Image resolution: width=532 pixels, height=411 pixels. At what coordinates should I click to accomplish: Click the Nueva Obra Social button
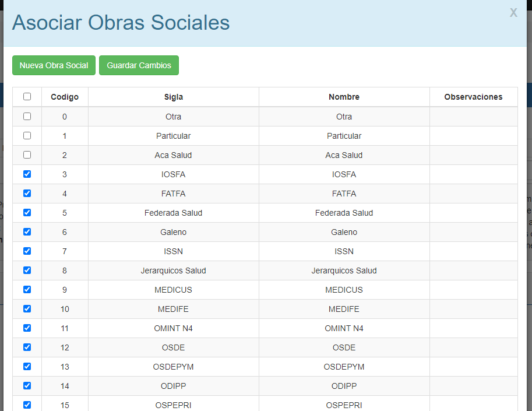click(x=54, y=65)
